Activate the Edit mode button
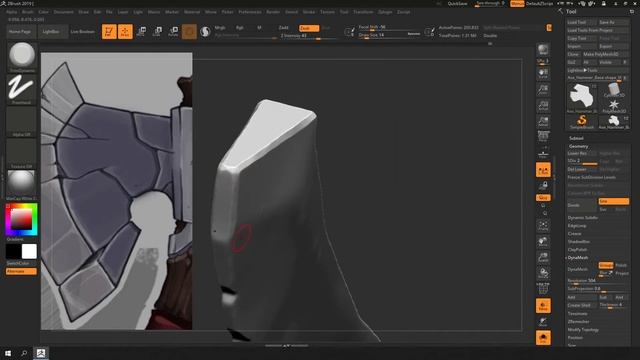The height and width of the screenshot is (360, 640). point(109,31)
